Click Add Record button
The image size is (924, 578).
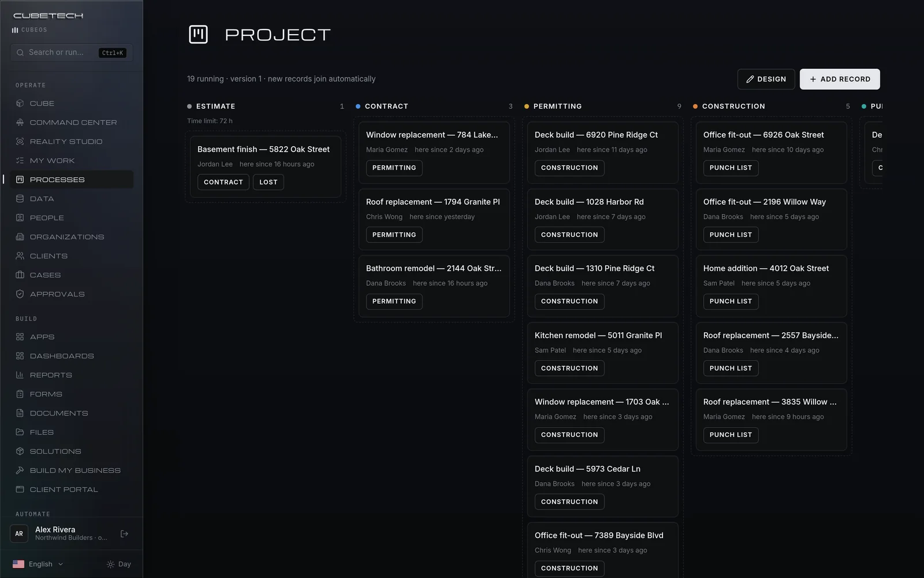(840, 79)
